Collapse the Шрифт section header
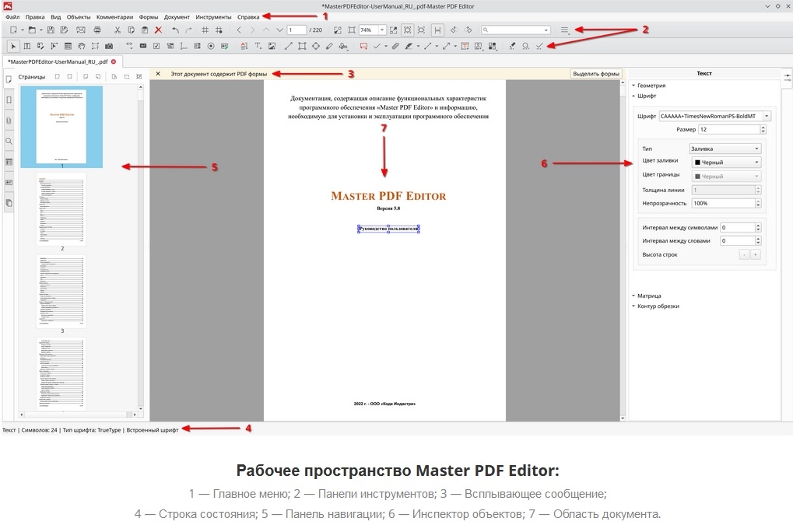This screenshot has width=793, height=532. point(644,96)
